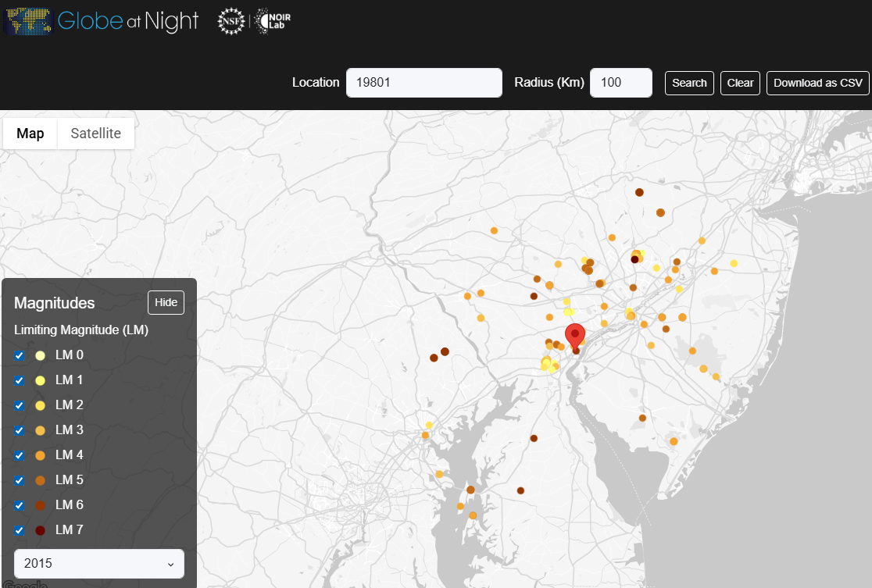872x588 pixels.
Task: Click the Radius (Km) input field
Action: [x=620, y=83]
